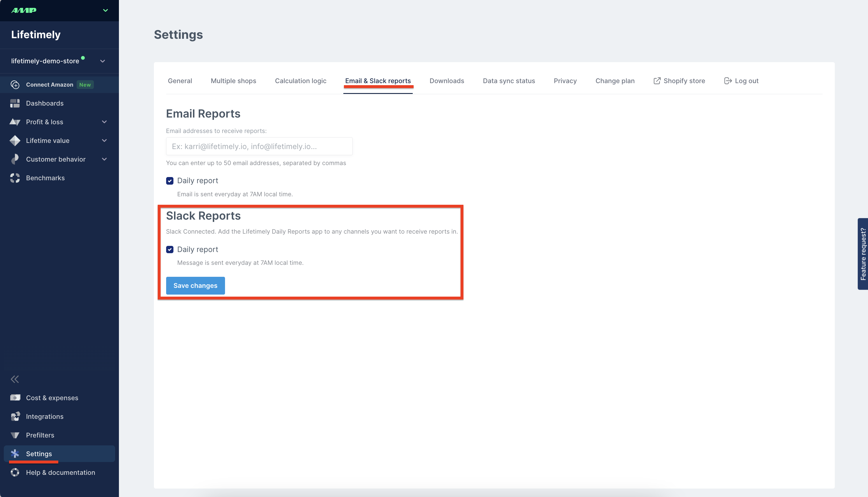This screenshot has width=868, height=497.
Task: Click the Customer behavior icon
Action: click(15, 160)
